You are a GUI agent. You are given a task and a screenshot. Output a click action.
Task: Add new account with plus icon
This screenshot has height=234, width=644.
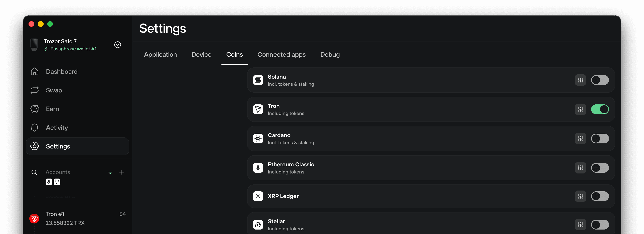(122, 172)
